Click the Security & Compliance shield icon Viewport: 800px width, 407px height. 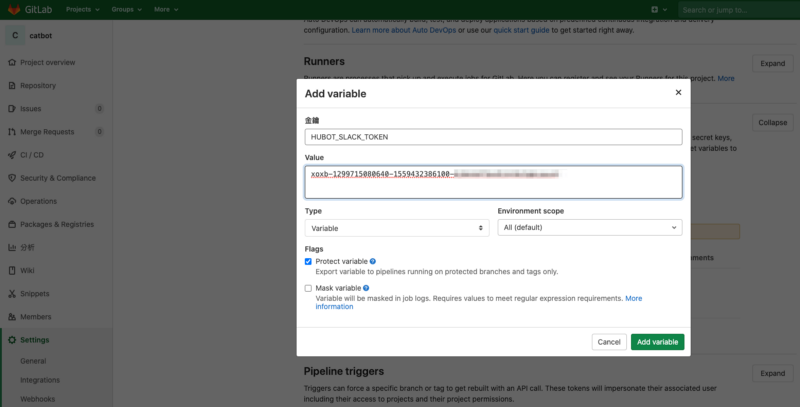click(x=12, y=178)
